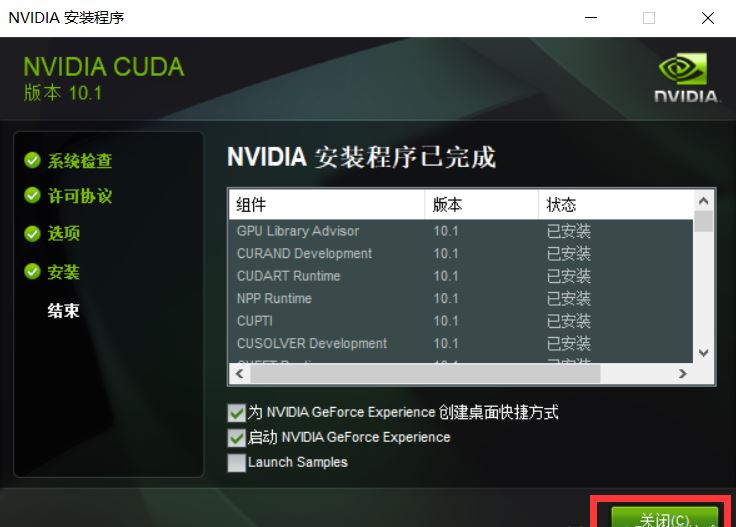The width and height of the screenshot is (736, 527).
Task: Click the vertical scrollbar thumb of the list
Action: coord(703,221)
